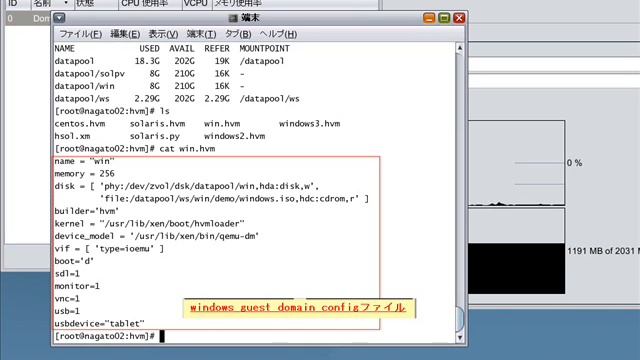Maximize the terminal window
Viewport: 640px width, 360px height.
click(444, 18)
